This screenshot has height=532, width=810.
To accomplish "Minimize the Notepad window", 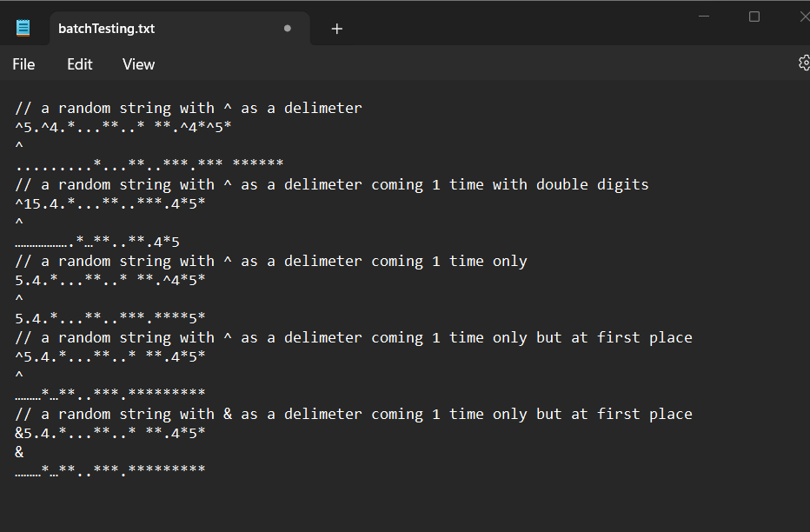I will [x=704, y=17].
